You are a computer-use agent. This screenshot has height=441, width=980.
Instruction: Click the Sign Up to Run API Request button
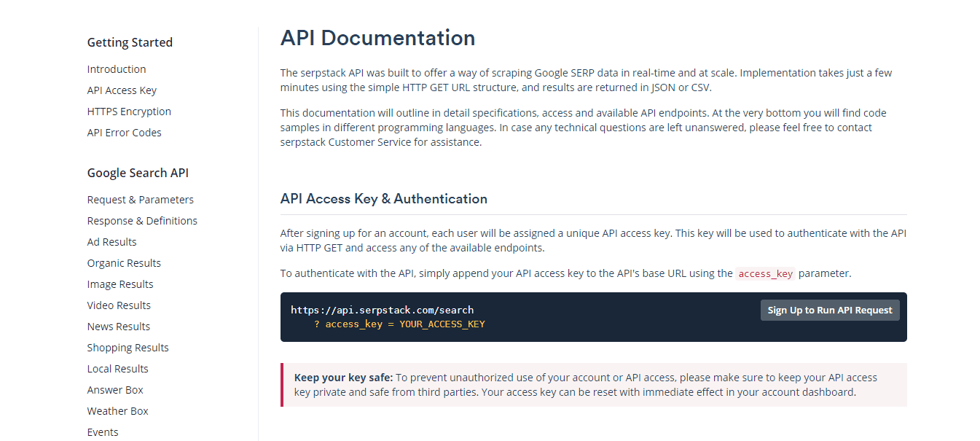pos(829,310)
